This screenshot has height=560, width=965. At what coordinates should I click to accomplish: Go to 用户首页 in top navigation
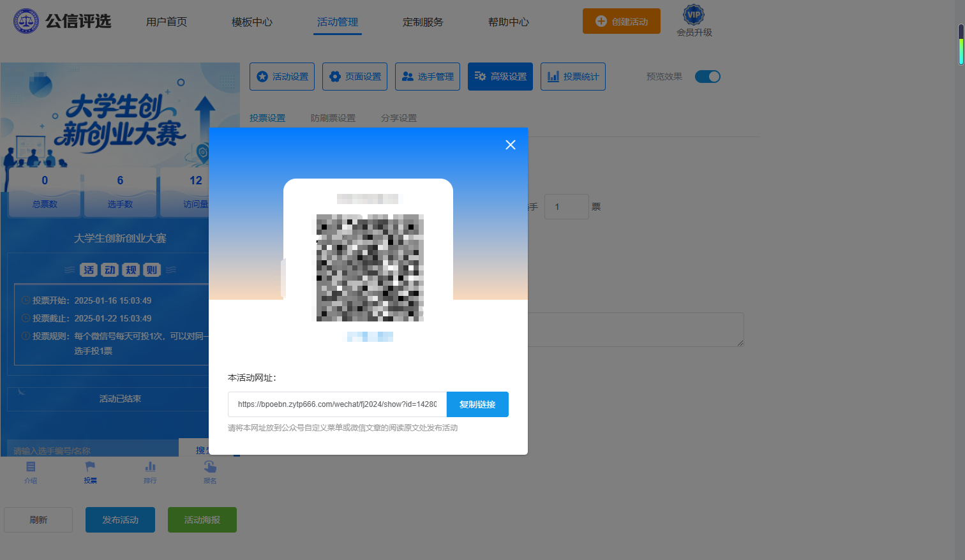[x=167, y=22]
